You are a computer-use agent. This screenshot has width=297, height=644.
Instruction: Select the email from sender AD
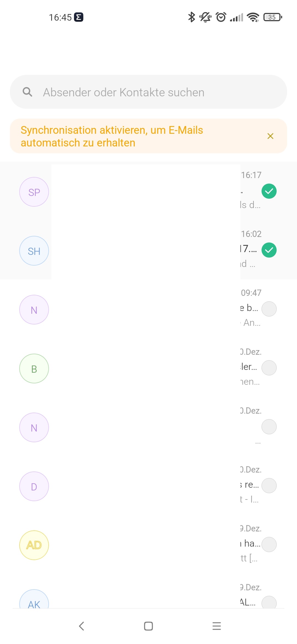point(269,544)
